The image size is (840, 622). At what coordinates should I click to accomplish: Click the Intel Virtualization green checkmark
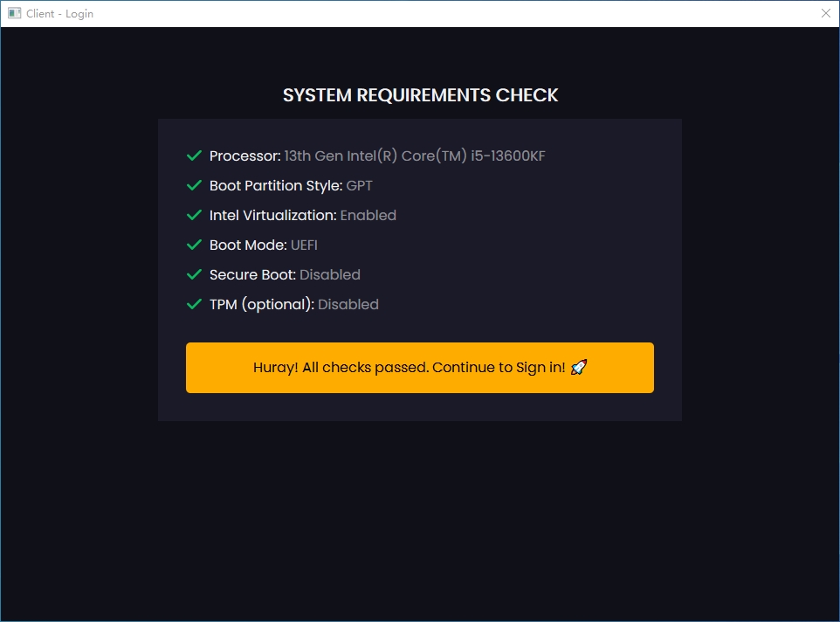pyautogui.click(x=194, y=215)
